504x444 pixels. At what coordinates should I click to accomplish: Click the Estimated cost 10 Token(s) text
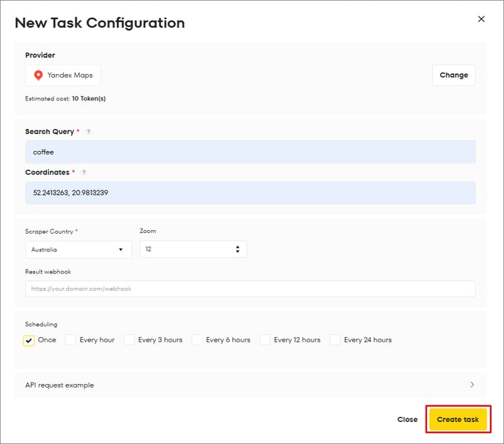click(x=65, y=98)
